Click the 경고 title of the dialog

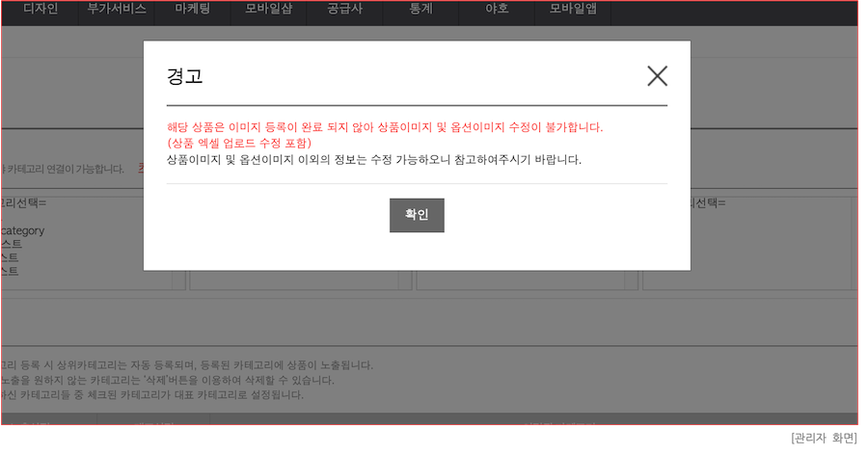point(184,77)
